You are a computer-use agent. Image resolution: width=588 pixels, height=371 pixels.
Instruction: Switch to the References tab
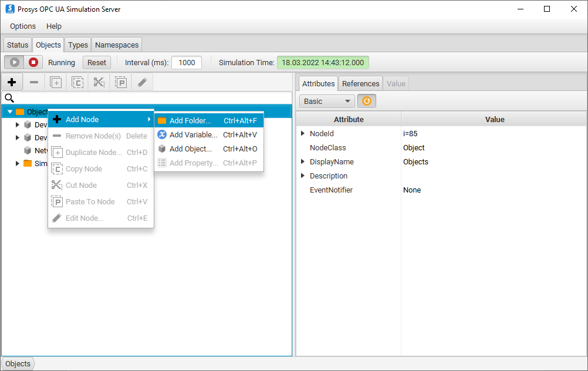pos(361,84)
